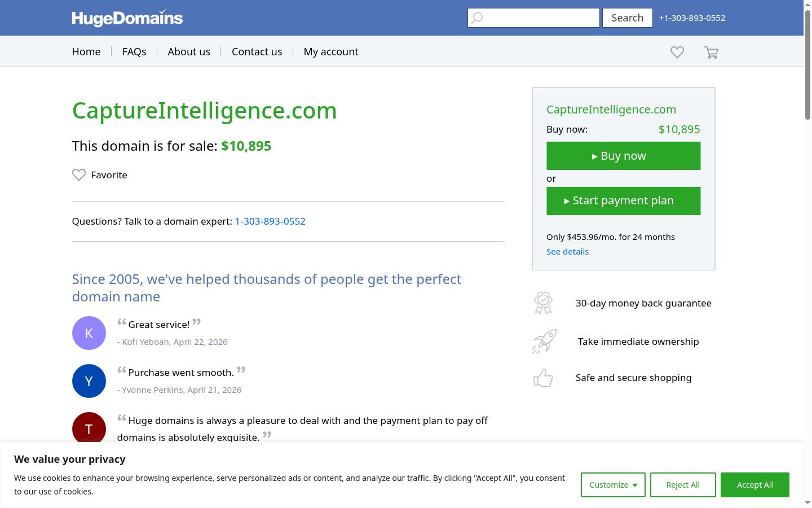Image resolution: width=812 pixels, height=508 pixels.
Task: Open the wishlist heart icon in navbar
Action: click(x=677, y=52)
